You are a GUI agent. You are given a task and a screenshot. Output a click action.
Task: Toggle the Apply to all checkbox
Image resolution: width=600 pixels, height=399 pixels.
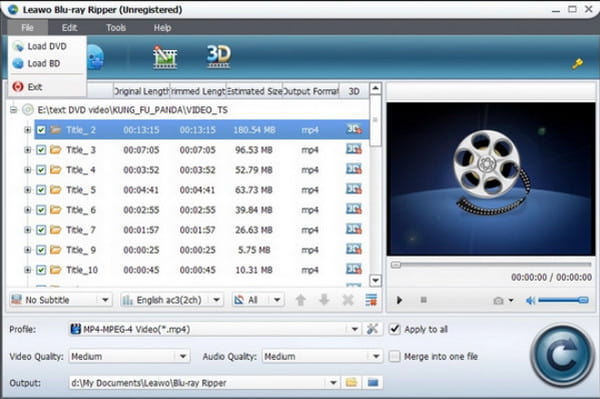395,329
